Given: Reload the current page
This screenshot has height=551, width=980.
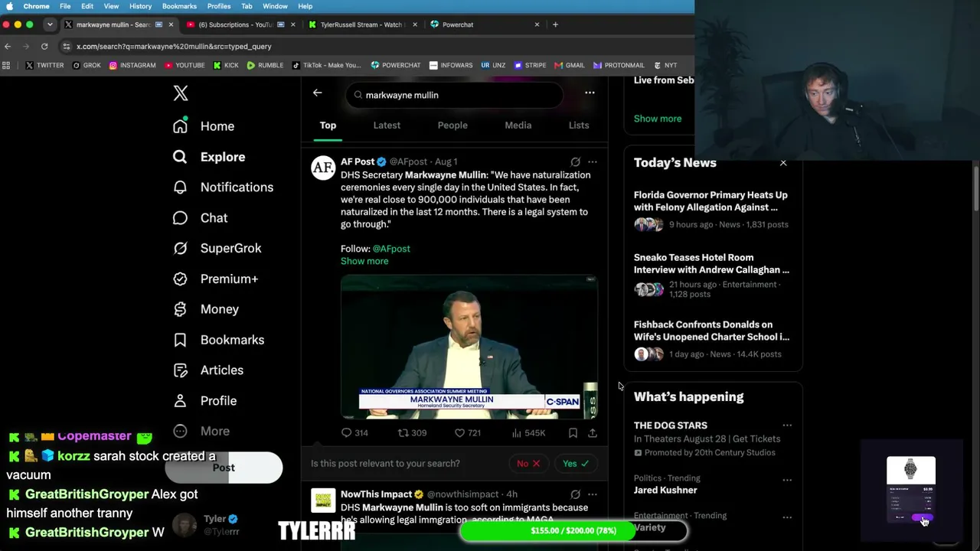Looking at the screenshot, I should click(x=44, y=47).
